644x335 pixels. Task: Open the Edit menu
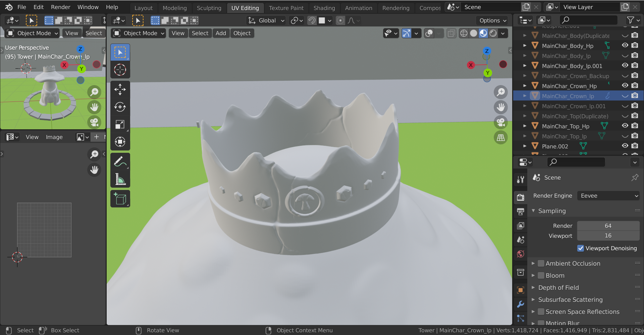(x=39, y=7)
